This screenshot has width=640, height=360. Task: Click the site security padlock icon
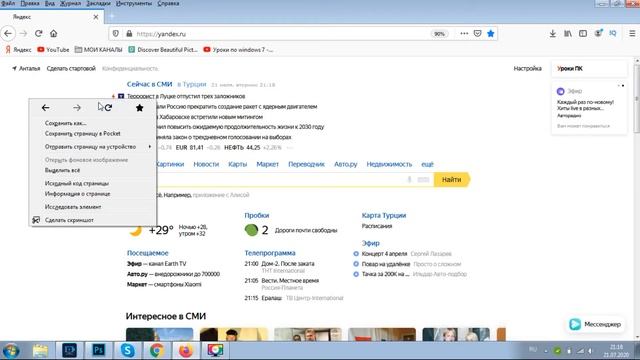pos(129,34)
